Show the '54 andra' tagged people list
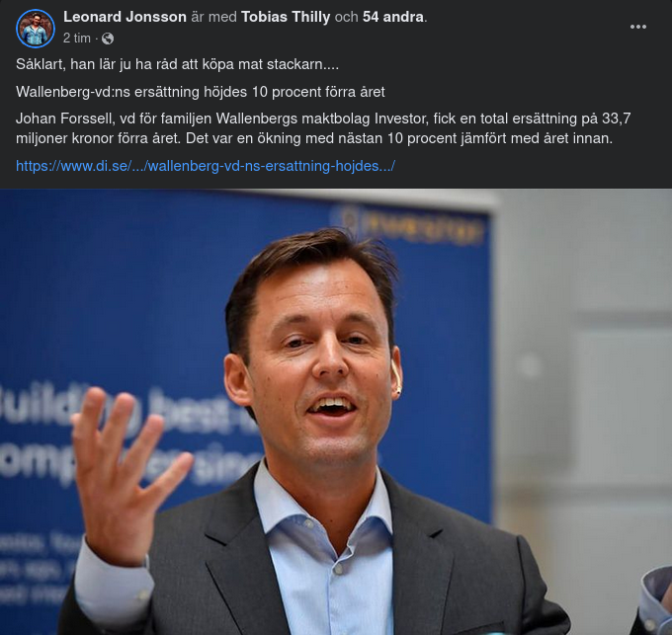Screen dimensions: 672x635 393,17
